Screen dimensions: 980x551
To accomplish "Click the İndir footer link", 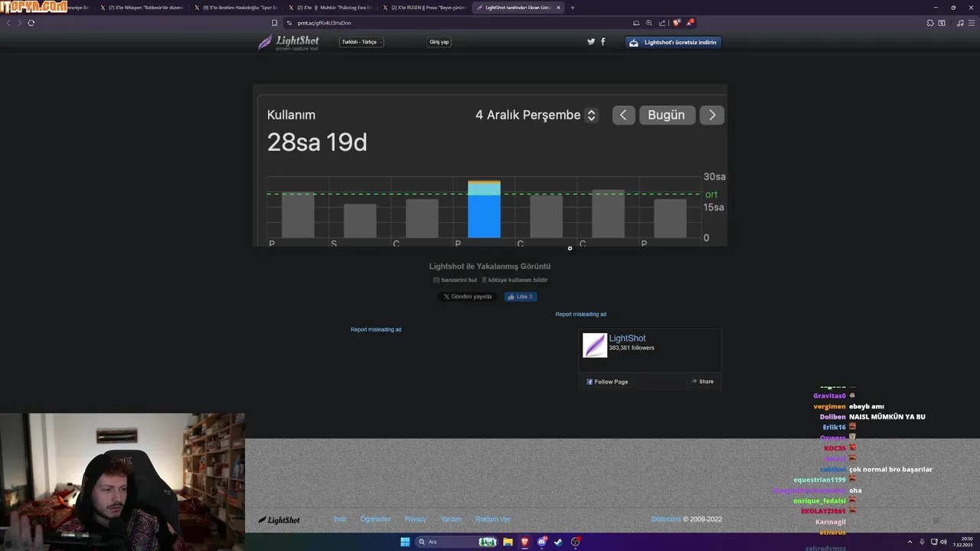I will click(340, 520).
